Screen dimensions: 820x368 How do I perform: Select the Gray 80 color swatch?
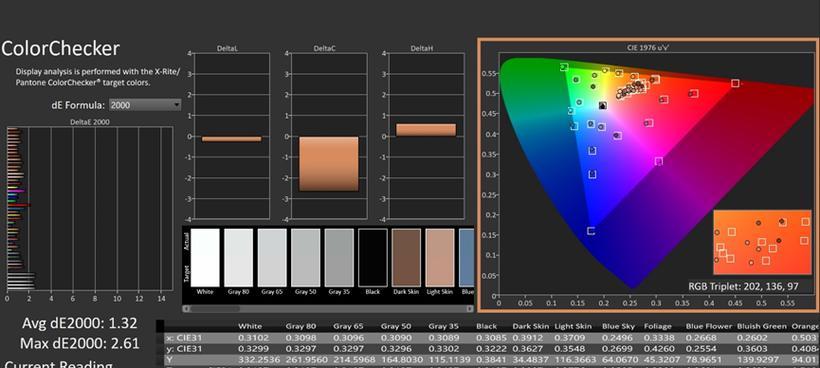(238, 258)
